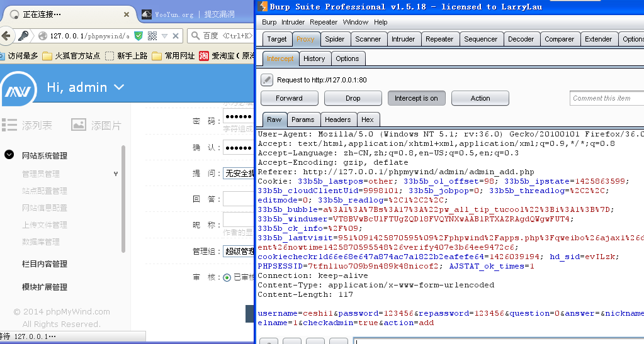The width and height of the screenshot is (644, 344).
Task: Select the Raw view tab
Action: tap(274, 119)
